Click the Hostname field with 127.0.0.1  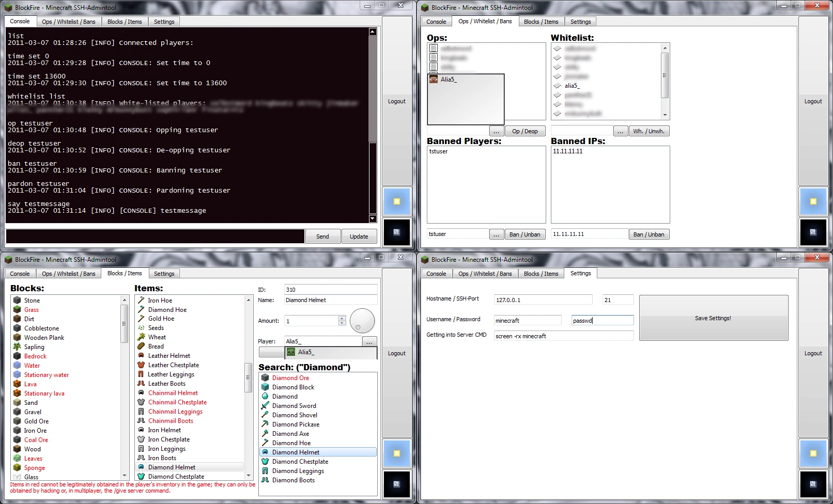pyautogui.click(x=543, y=300)
